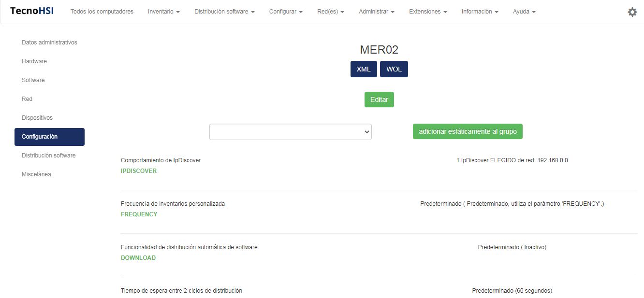This screenshot has width=644, height=298.
Task: Open the Administrar menu
Action: point(376,12)
